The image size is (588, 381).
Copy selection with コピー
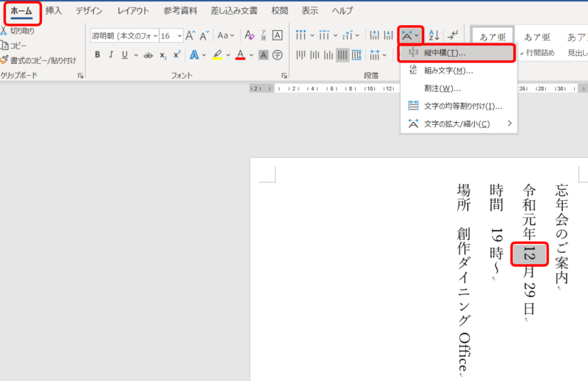click(13, 46)
